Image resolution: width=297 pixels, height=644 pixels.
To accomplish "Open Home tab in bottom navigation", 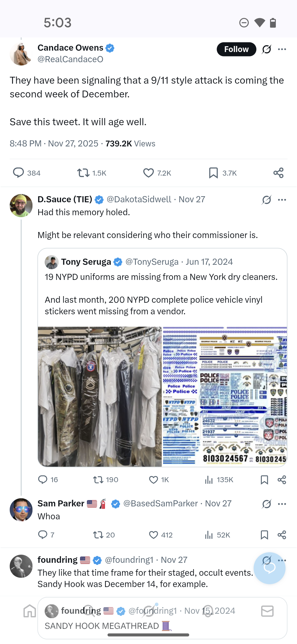I will pos(30,611).
